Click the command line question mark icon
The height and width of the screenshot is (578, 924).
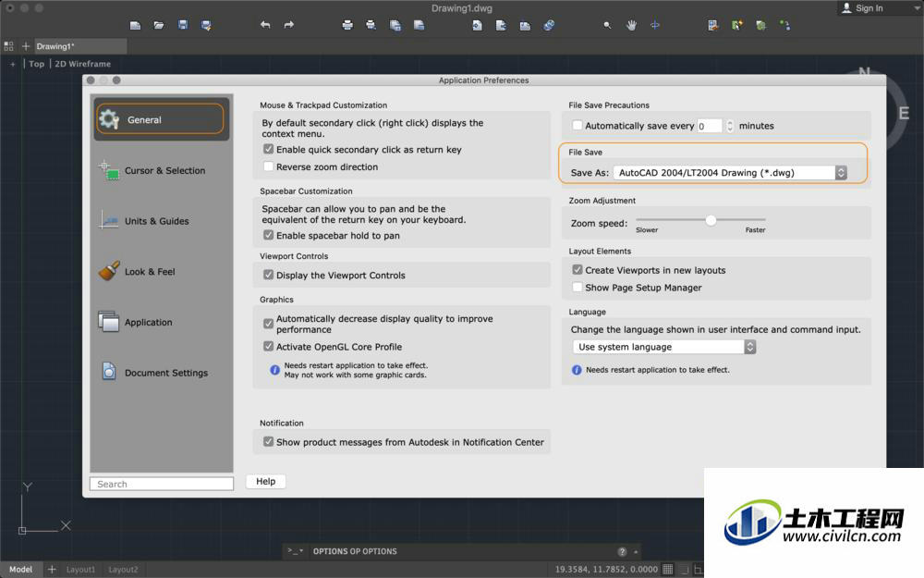[x=622, y=551]
